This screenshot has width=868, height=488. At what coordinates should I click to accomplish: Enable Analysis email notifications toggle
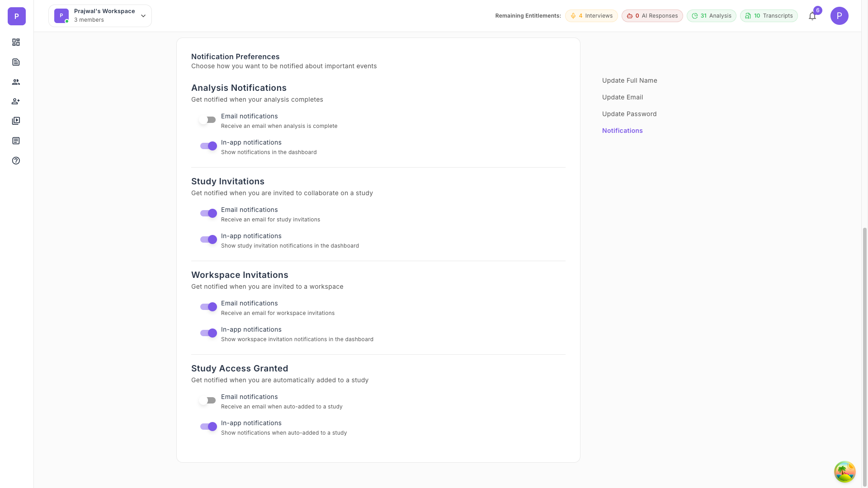coord(208,120)
